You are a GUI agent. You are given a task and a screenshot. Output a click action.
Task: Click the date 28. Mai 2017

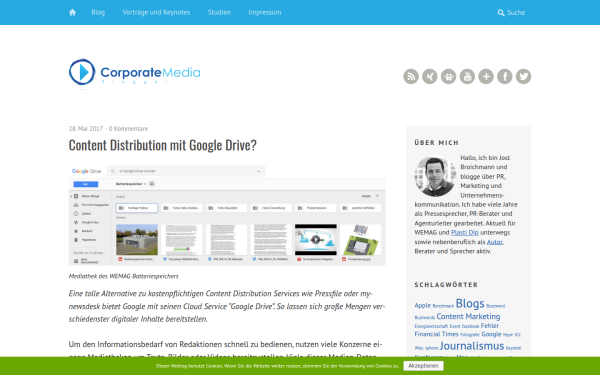86,129
